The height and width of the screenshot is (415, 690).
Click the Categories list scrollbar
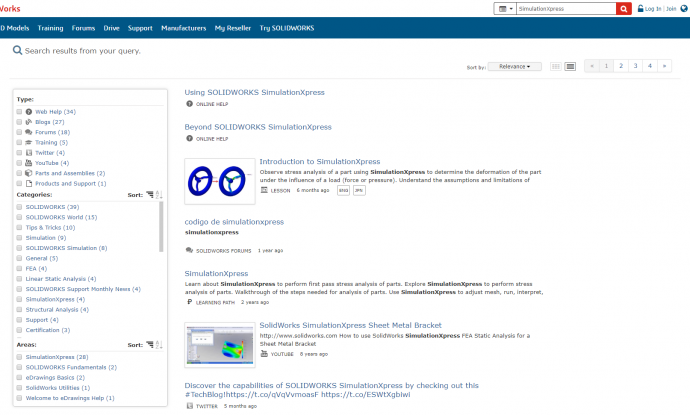point(161,227)
